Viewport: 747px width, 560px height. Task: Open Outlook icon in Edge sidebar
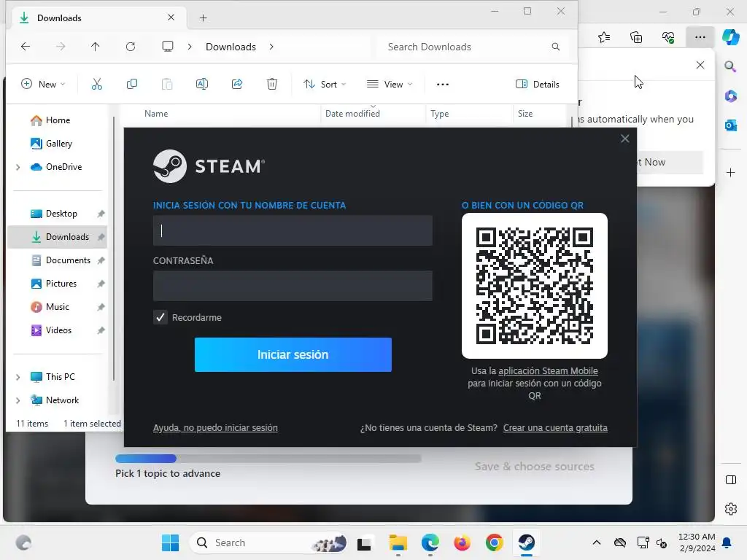click(x=731, y=125)
